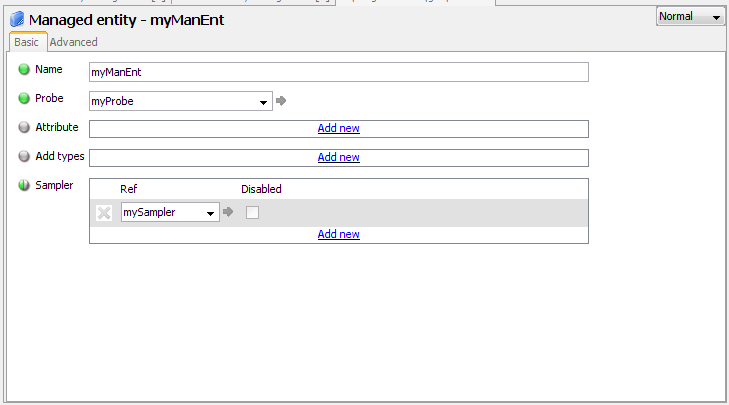This screenshot has width=729, height=405.
Task: Jump to mySampler using the arrow icon
Action: pyautogui.click(x=228, y=212)
